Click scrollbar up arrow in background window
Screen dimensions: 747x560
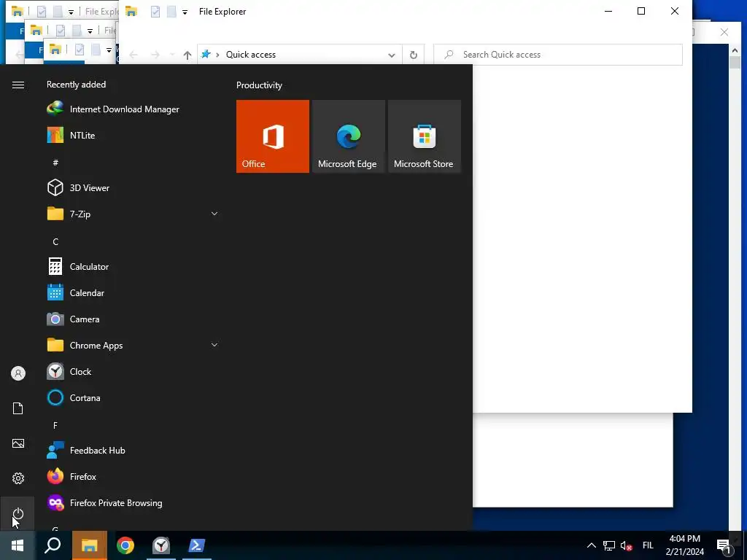click(x=735, y=50)
